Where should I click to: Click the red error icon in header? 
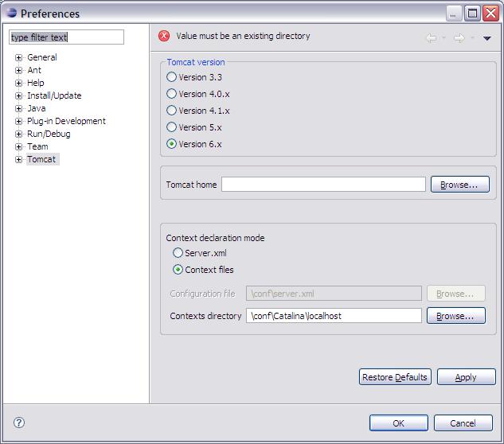click(x=164, y=36)
